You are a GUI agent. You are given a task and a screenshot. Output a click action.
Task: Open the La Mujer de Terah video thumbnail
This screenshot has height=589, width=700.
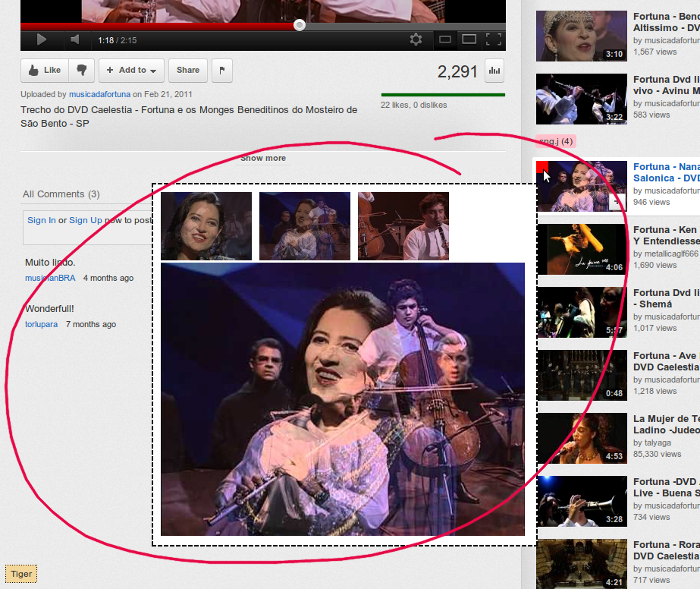[581, 438]
